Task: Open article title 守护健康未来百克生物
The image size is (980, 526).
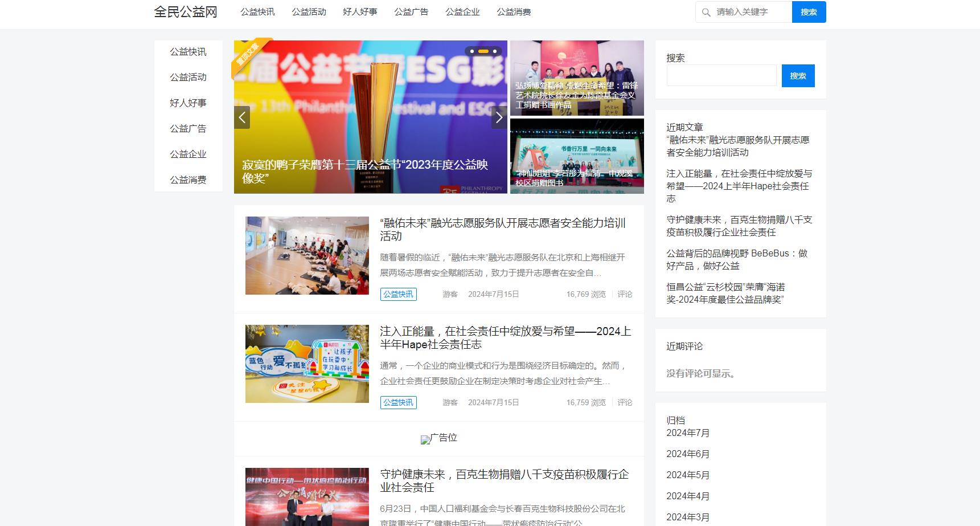Action: point(504,480)
